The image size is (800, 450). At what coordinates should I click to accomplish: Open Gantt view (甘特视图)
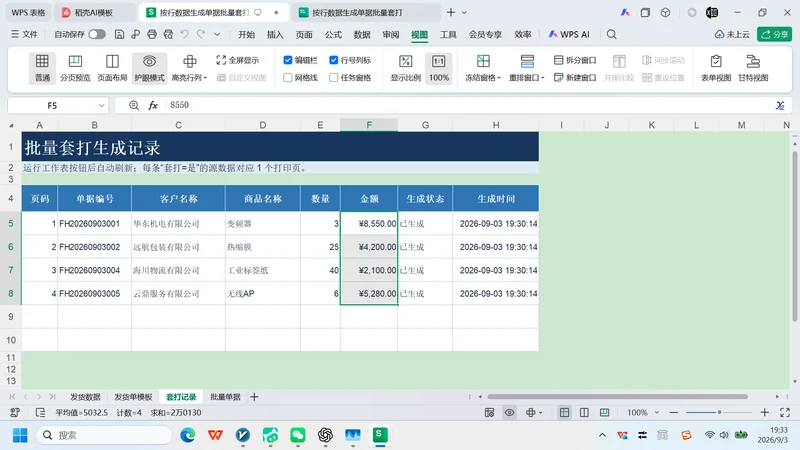tap(753, 68)
